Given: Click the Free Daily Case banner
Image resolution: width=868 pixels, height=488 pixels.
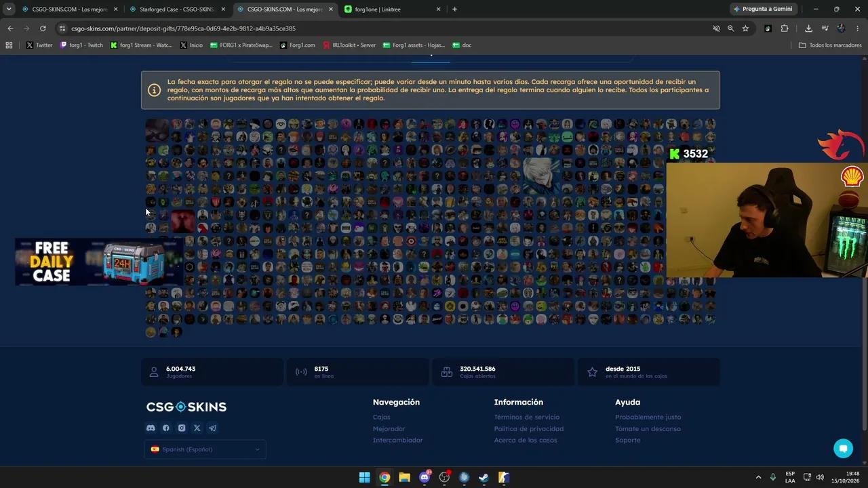Looking at the screenshot, I should 99,262.
